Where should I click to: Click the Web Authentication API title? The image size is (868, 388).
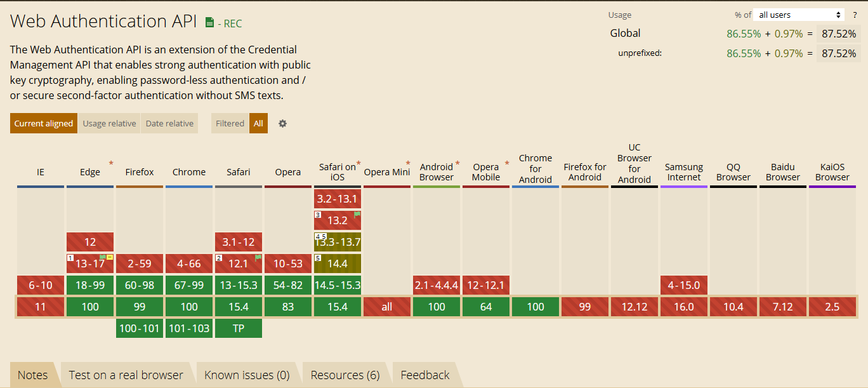pos(103,21)
